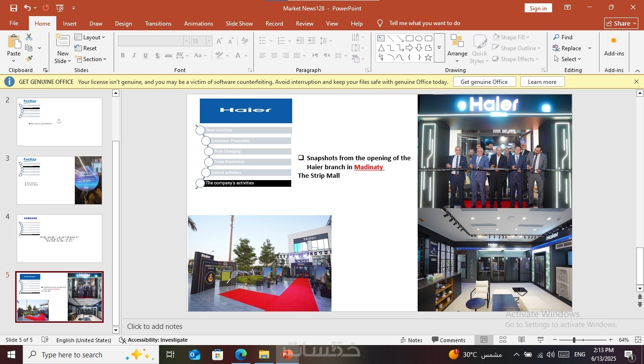Open the Animations tab
Viewport: 644px width, 364px height.
click(x=198, y=23)
